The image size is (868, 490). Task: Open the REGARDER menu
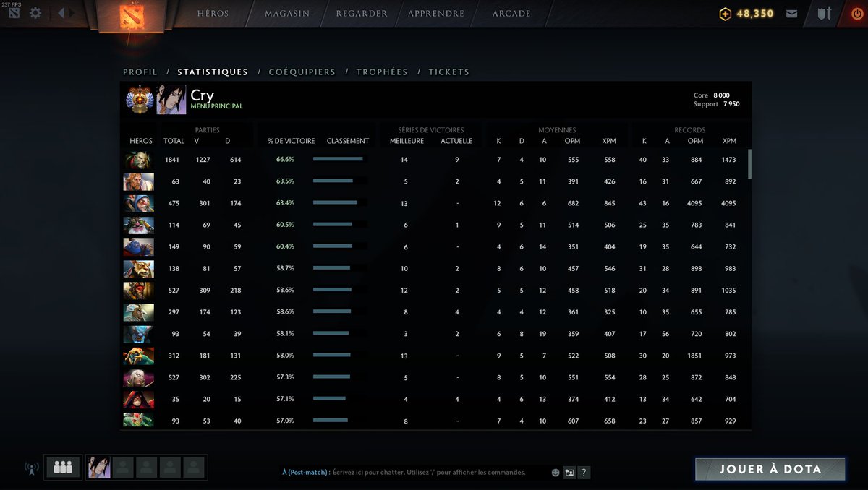(361, 14)
